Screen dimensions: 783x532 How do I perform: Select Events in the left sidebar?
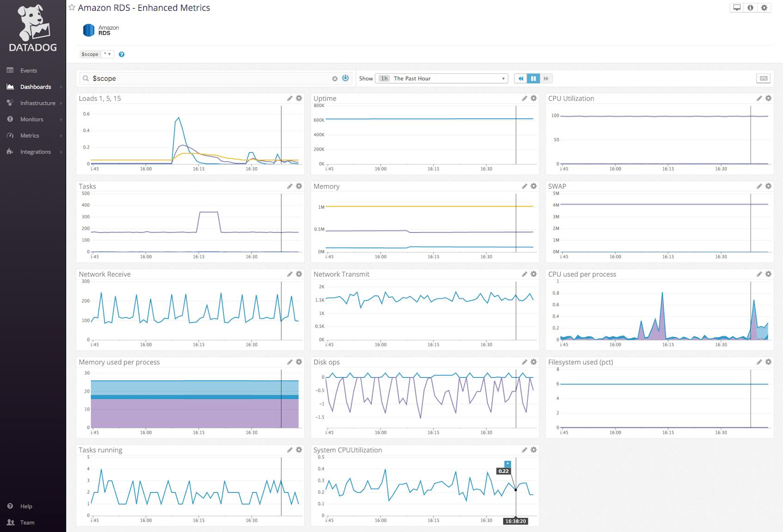click(x=28, y=70)
